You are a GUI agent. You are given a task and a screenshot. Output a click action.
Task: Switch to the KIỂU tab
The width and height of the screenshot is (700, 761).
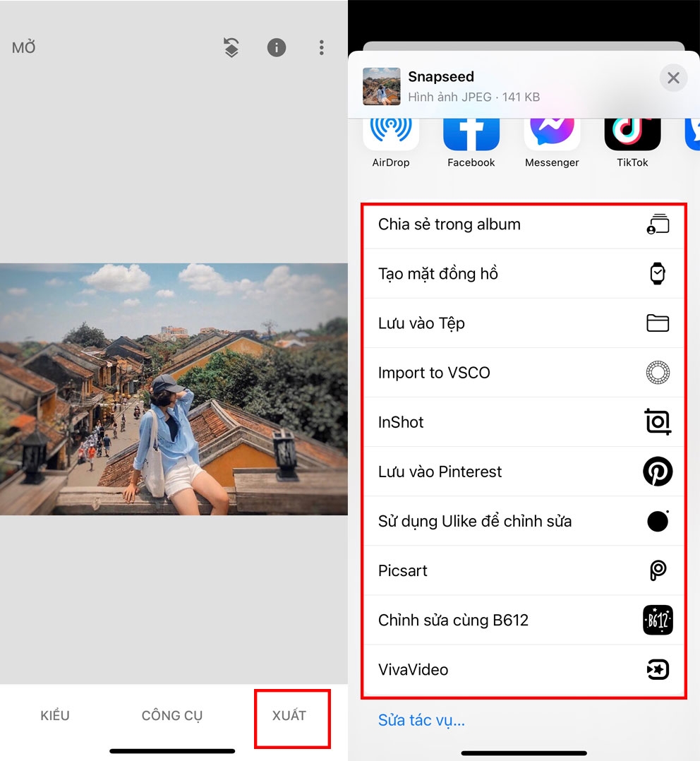point(54,715)
